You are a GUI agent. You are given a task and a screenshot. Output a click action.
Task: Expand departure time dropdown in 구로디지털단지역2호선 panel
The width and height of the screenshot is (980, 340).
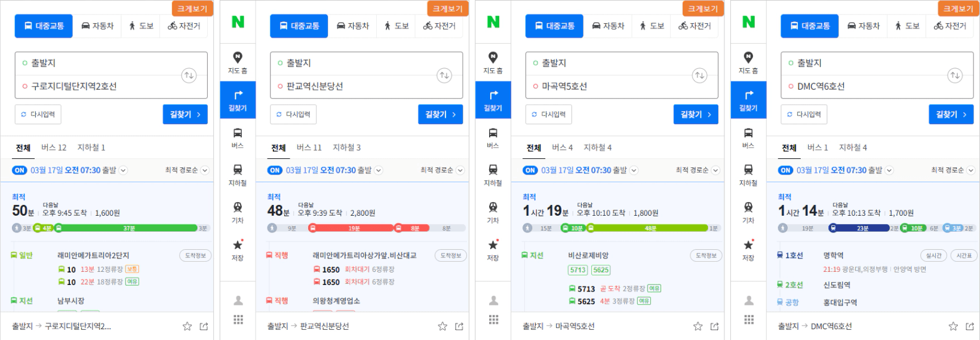click(123, 170)
